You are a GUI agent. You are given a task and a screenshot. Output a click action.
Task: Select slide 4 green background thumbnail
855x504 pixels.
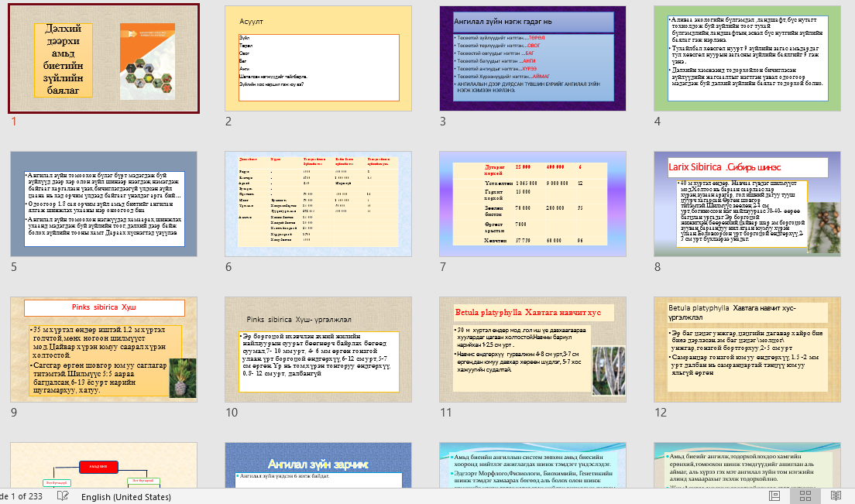747,58
